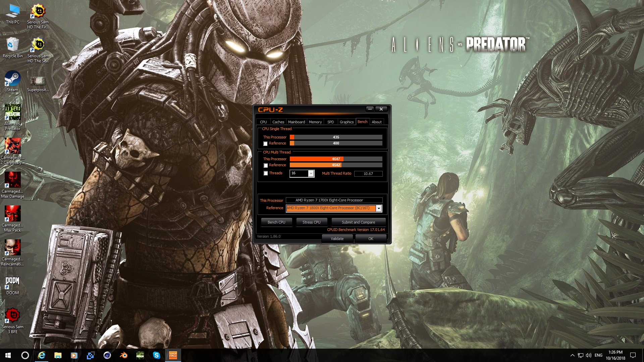Open volume control in tray
The image size is (644, 362).
point(589,355)
